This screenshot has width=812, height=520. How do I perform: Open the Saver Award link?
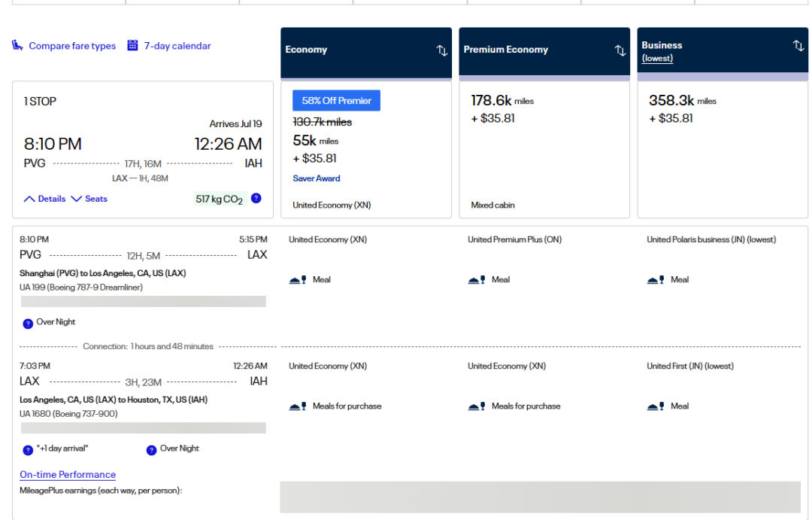pyautogui.click(x=317, y=178)
